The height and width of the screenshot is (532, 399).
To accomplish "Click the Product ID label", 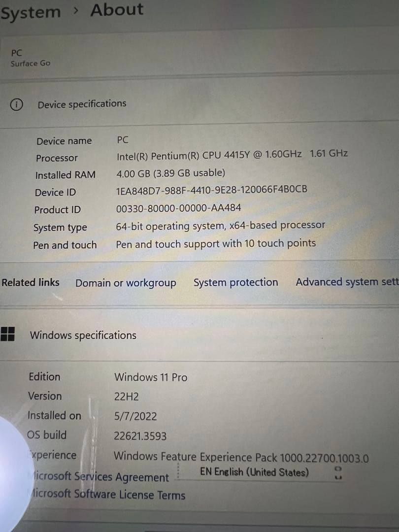I will (x=57, y=210).
